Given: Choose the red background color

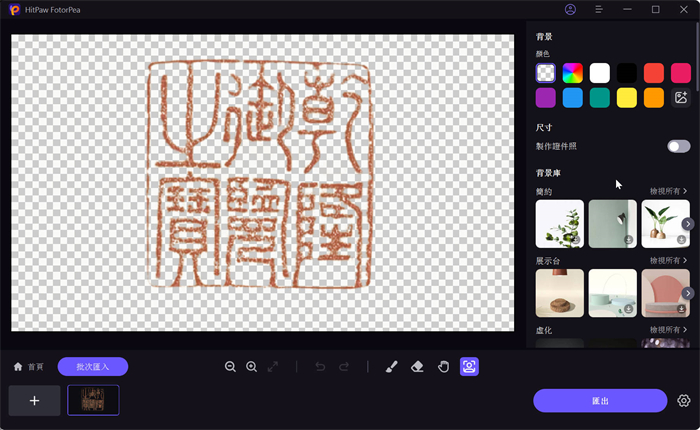Looking at the screenshot, I should pos(654,73).
